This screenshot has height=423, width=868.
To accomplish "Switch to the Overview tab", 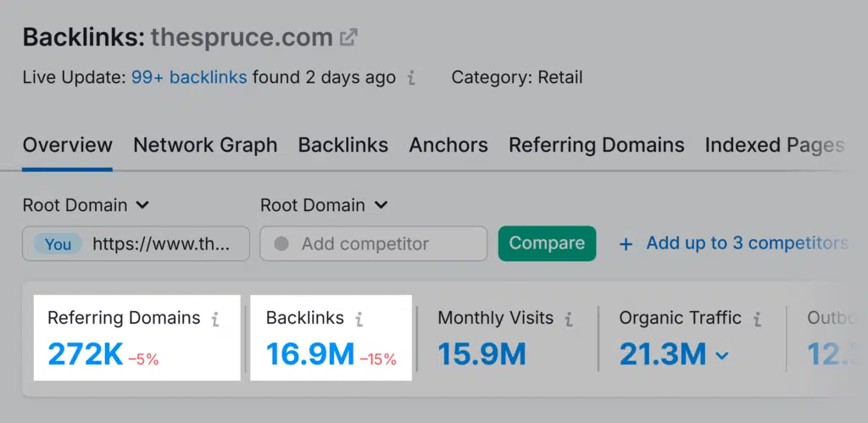I will point(67,145).
